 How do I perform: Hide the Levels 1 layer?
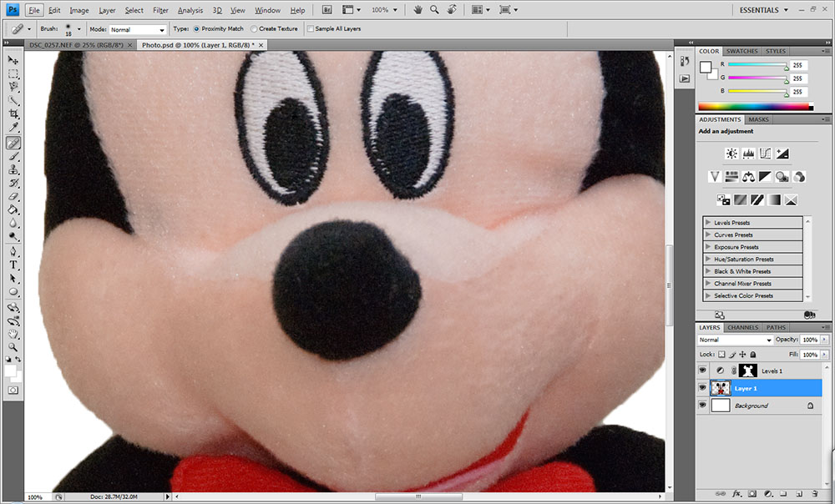point(702,370)
